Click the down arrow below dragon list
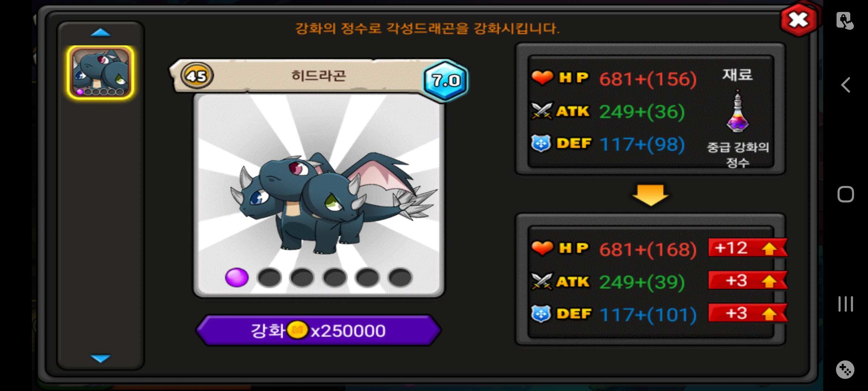Viewport: 868px width, 391px height. pos(101,358)
